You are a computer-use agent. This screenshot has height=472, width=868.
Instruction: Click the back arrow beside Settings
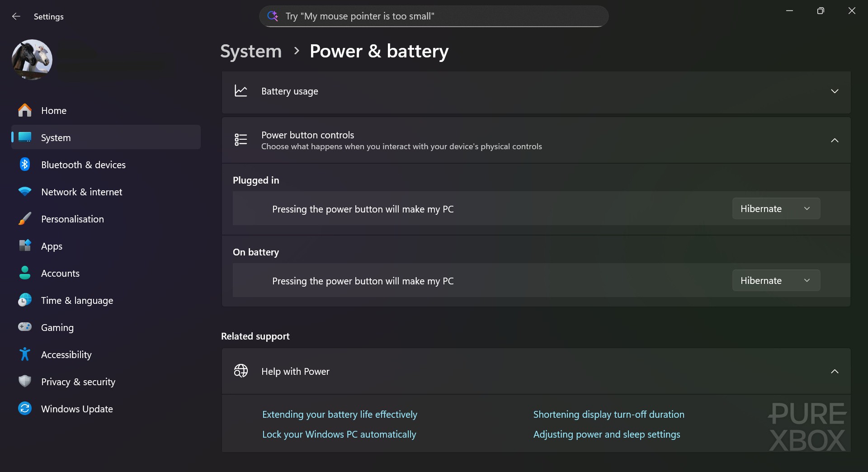pyautogui.click(x=16, y=16)
